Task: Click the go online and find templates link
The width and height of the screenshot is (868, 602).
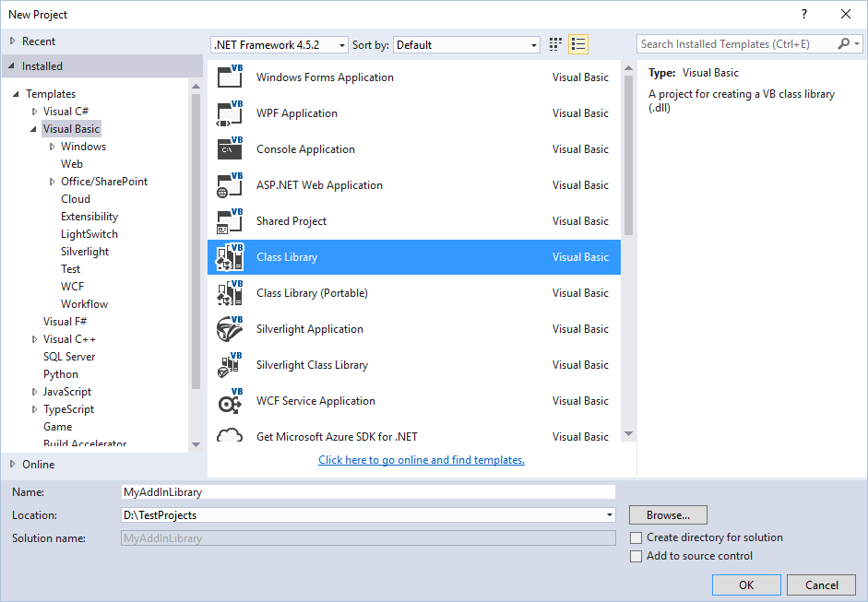Action: point(422,460)
